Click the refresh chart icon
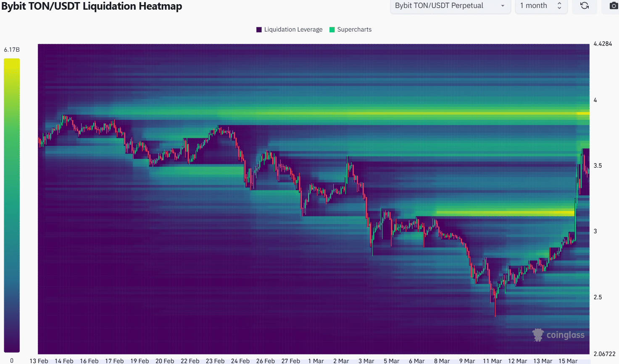 (585, 6)
